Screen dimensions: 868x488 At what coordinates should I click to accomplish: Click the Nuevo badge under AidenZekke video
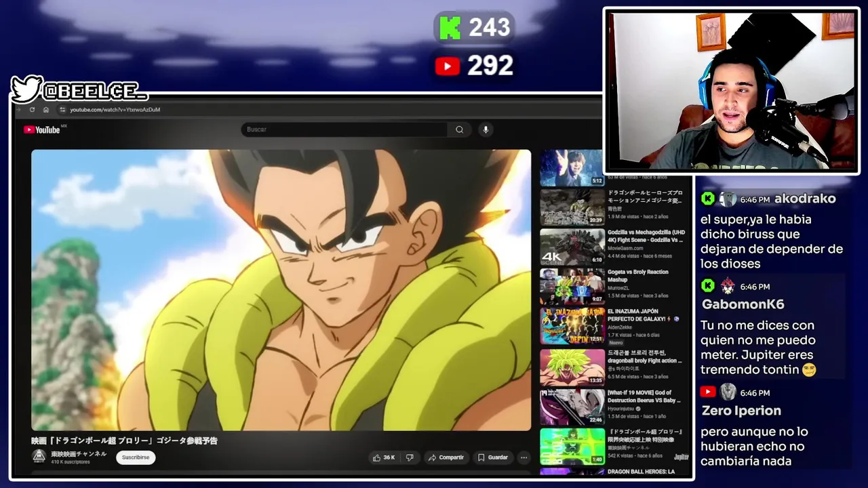coord(616,343)
